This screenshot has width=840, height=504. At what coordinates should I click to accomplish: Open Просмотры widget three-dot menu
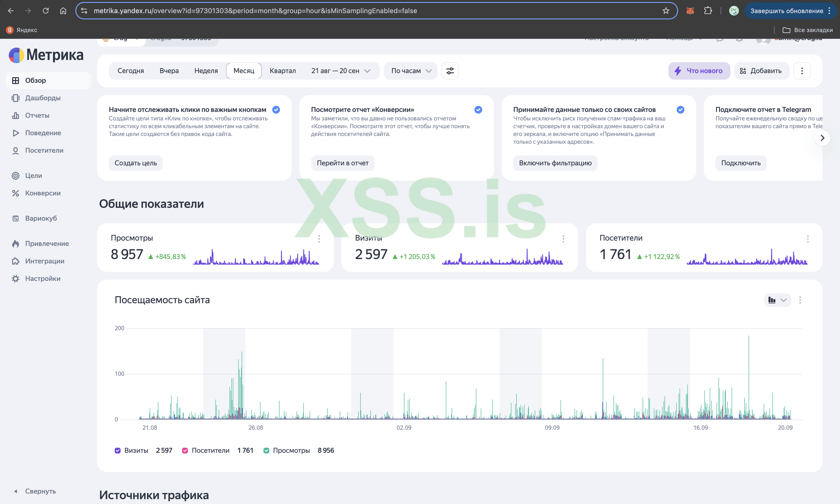point(319,239)
